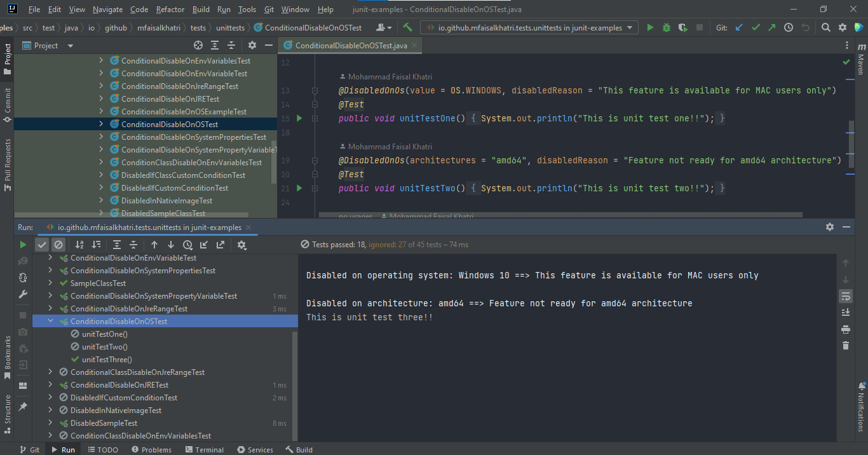Toggle Show Ignored tests filter button

58,245
